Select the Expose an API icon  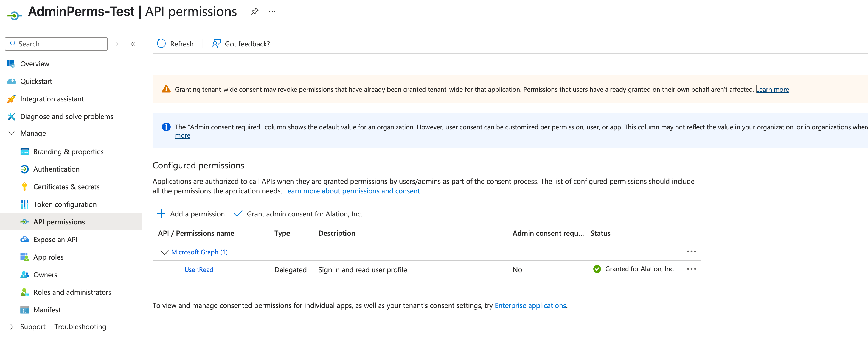click(x=24, y=239)
